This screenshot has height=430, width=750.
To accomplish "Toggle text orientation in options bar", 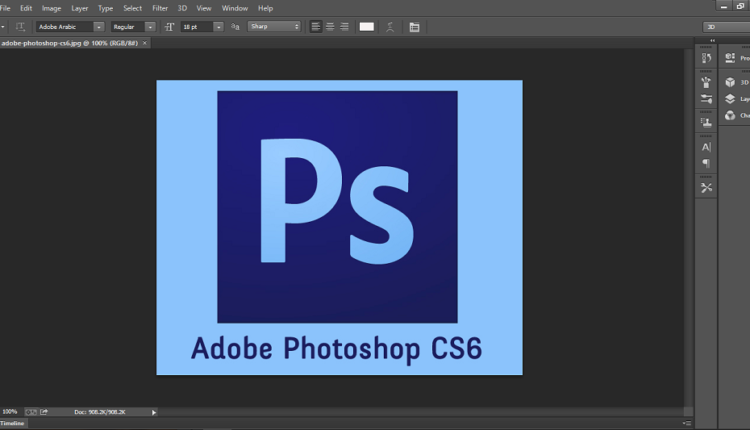I will click(21, 27).
